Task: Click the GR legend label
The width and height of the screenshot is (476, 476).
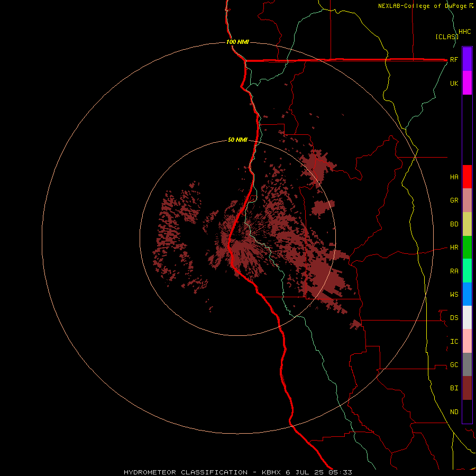Action: point(454,200)
